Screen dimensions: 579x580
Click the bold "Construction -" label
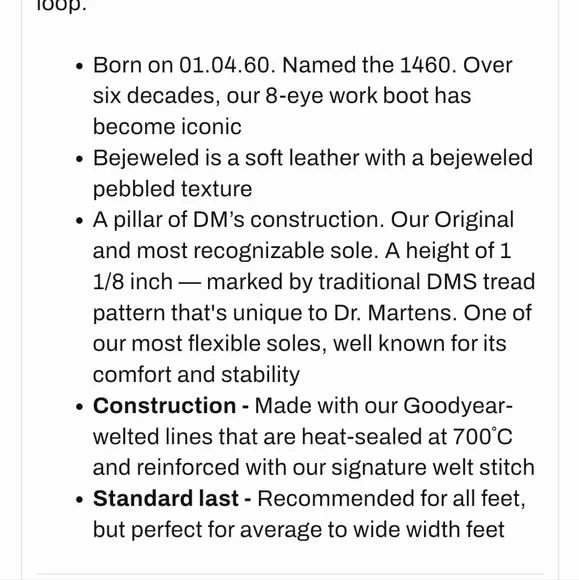click(171, 405)
